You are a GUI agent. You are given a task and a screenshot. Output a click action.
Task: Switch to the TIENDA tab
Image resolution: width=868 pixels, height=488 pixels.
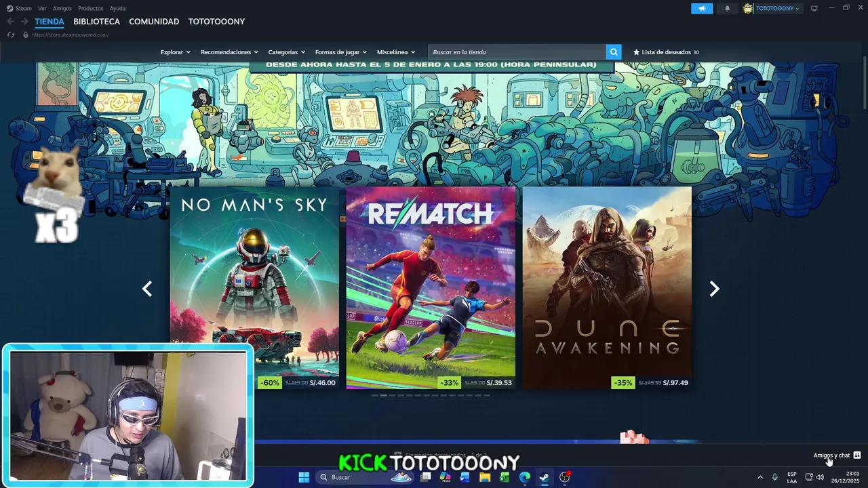click(50, 22)
